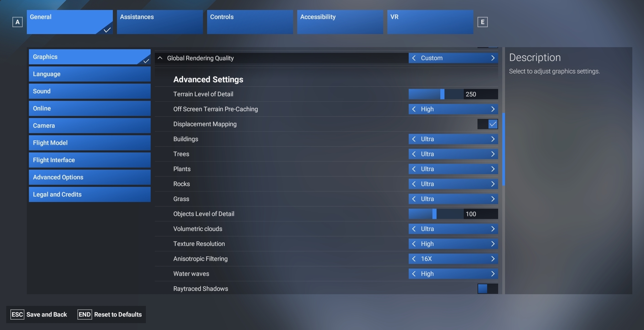
Task: Decrease Buildings quality with left arrow
Action: pos(414,139)
